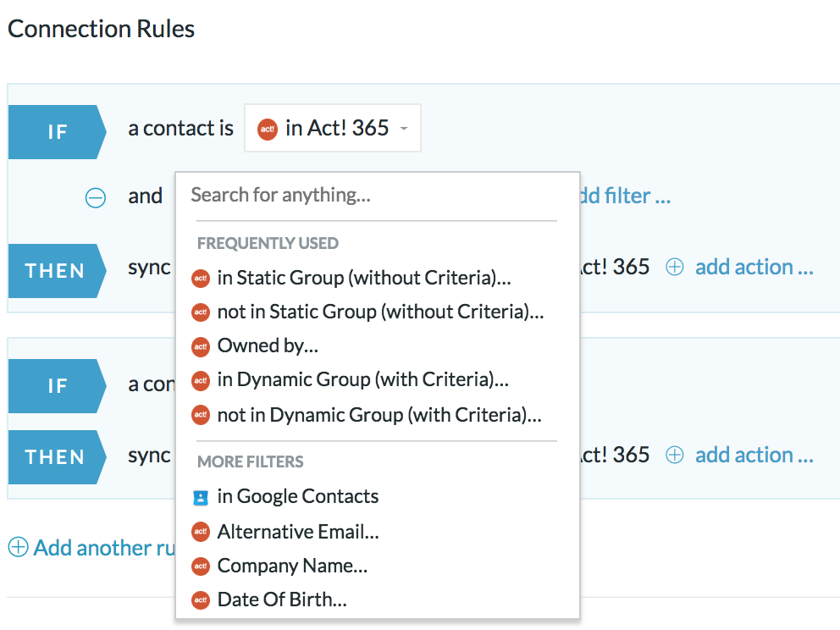Click the Act! logo in the dropdown button

[x=268, y=129]
